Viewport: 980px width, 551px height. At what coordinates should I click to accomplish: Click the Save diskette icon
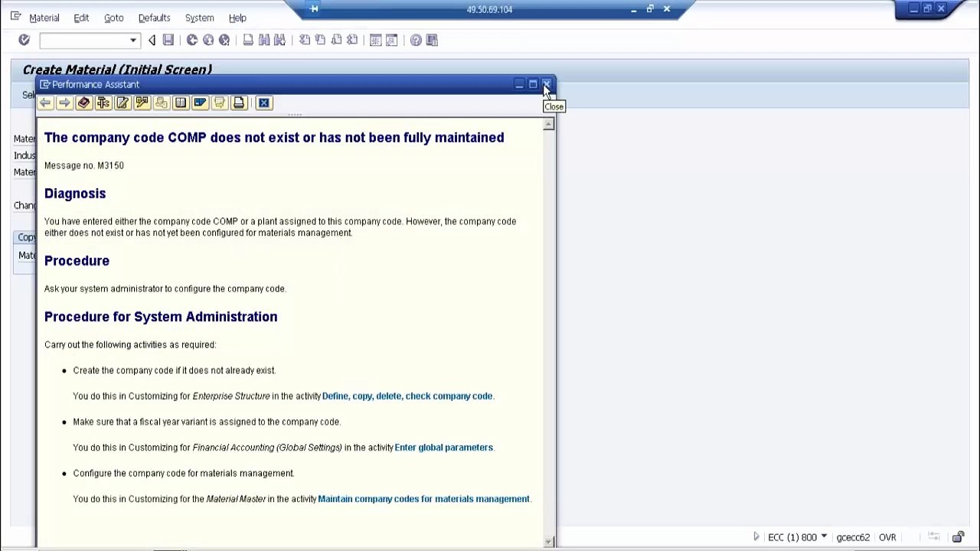pyautogui.click(x=168, y=40)
